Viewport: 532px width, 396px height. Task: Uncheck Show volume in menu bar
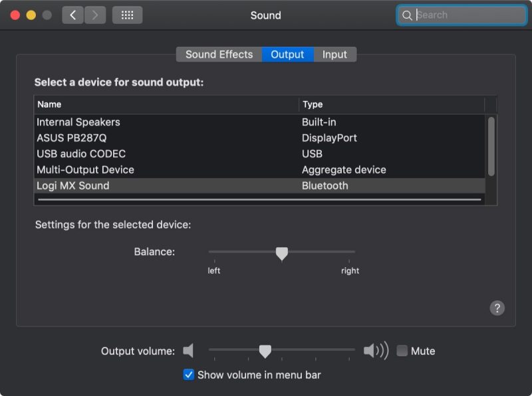[x=189, y=375]
